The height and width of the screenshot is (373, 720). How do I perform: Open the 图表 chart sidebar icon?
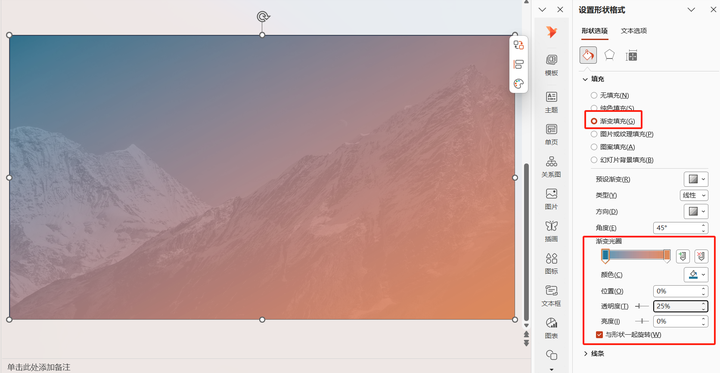(x=551, y=328)
